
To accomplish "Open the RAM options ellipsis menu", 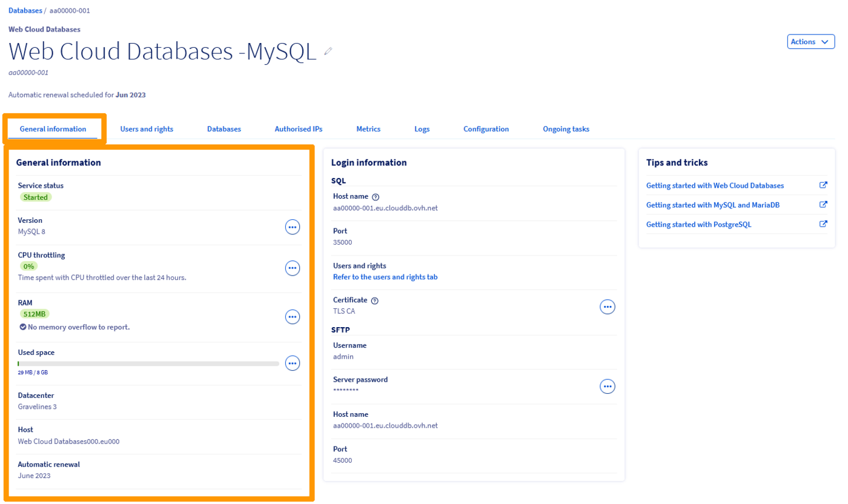I will [293, 316].
